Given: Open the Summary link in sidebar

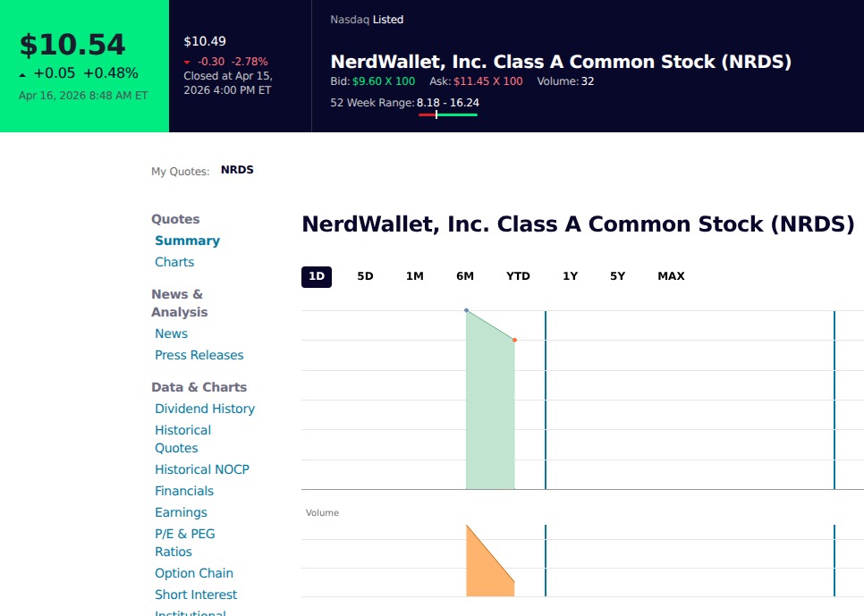Looking at the screenshot, I should [x=187, y=240].
